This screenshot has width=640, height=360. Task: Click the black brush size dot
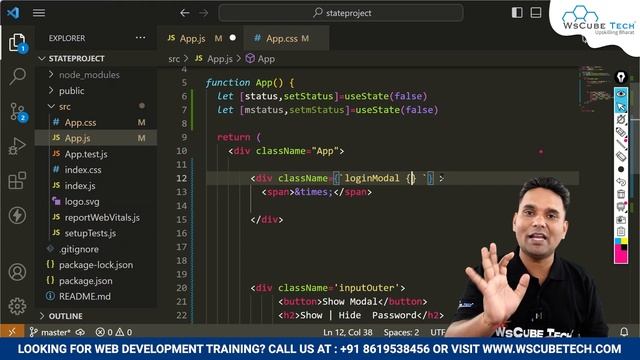tap(621, 169)
